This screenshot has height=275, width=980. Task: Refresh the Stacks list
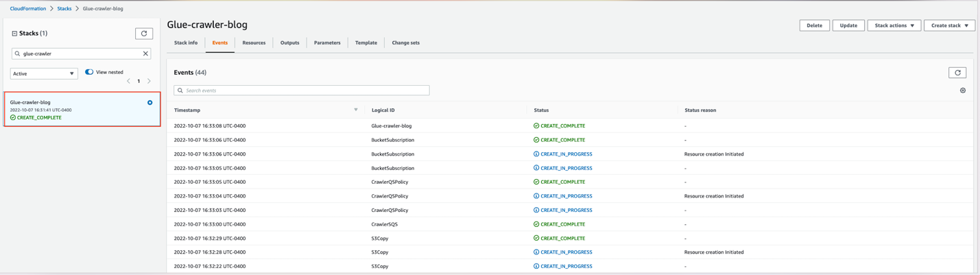pos(144,34)
